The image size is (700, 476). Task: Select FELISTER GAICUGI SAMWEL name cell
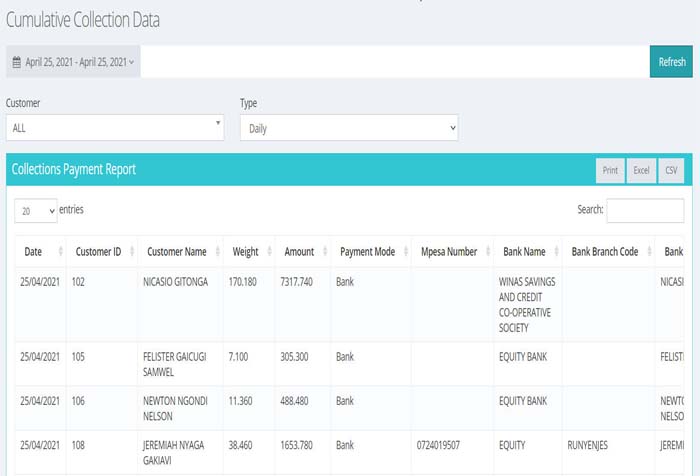coord(180,364)
